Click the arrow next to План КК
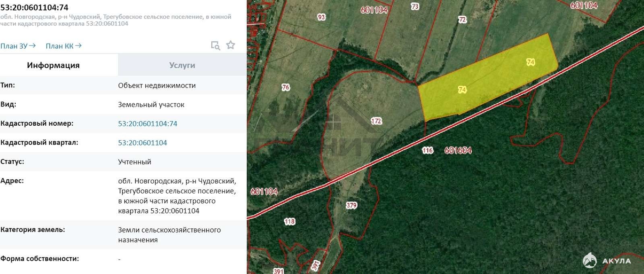The width and height of the screenshot is (644, 274). click(78, 46)
